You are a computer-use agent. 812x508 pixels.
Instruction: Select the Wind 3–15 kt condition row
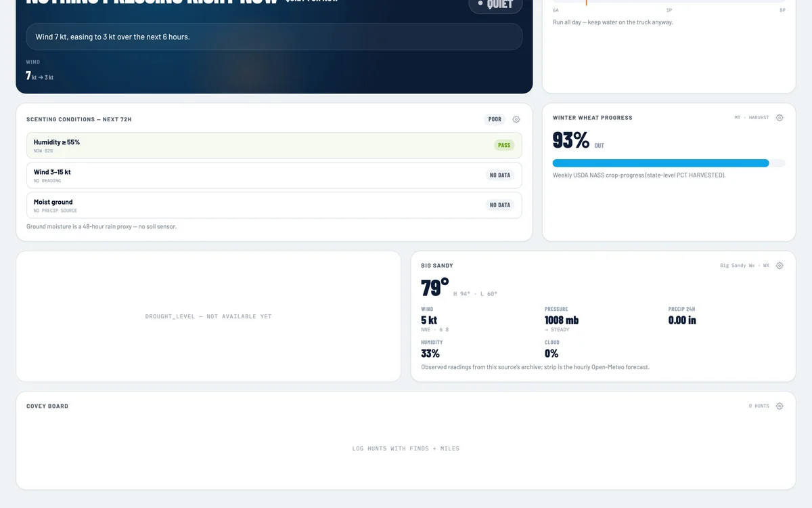click(x=274, y=175)
